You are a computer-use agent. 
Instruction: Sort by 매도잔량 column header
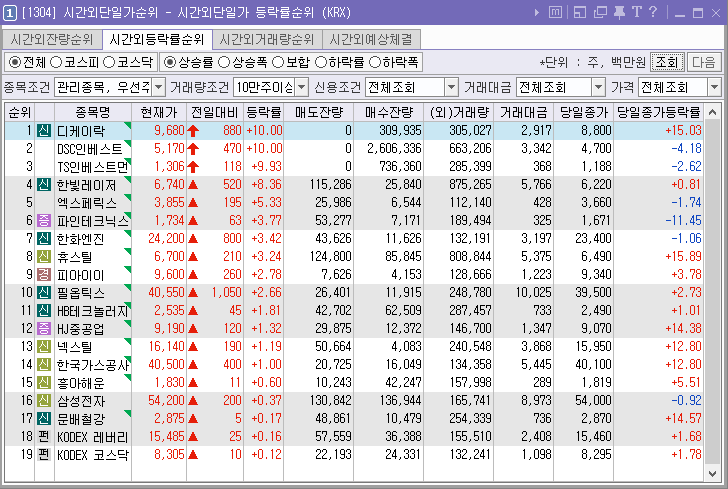318,112
